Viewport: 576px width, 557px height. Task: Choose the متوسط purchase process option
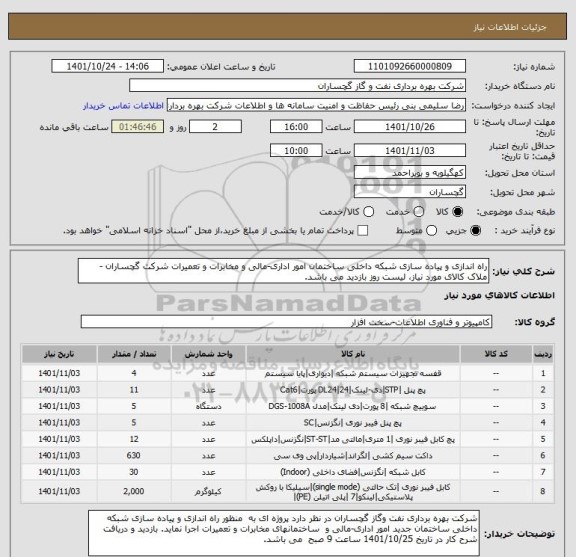click(432, 231)
